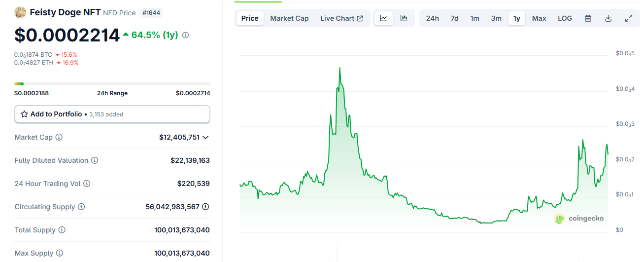Select Max time range
The width and height of the screenshot is (644, 262).
tap(539, 18)
